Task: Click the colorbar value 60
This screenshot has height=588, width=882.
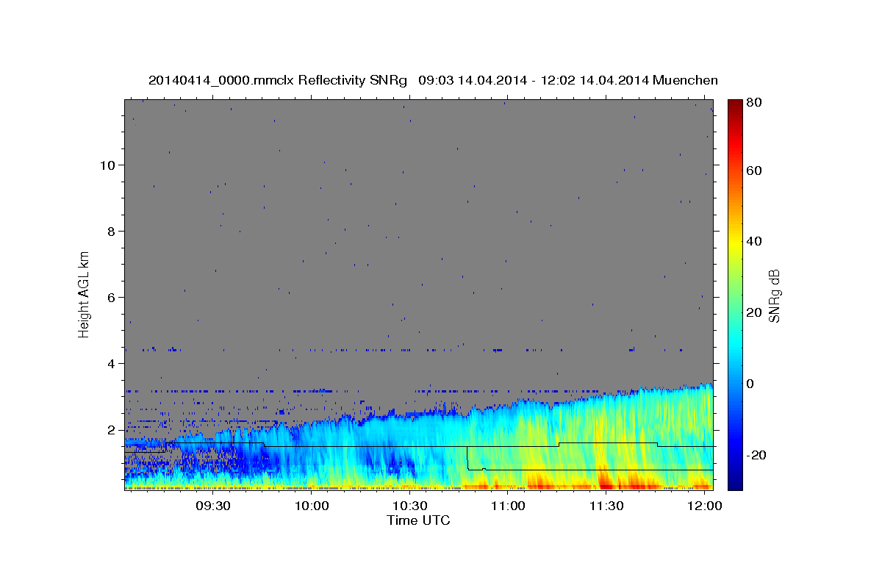Action: [x=753, y=171]
